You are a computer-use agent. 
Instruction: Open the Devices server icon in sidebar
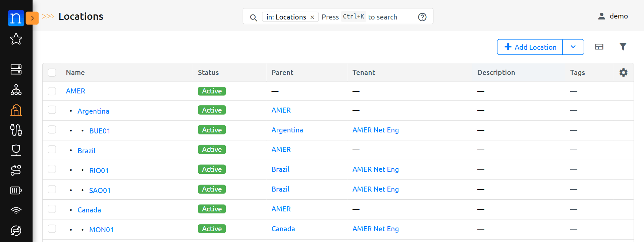click(x=16, y=70)
